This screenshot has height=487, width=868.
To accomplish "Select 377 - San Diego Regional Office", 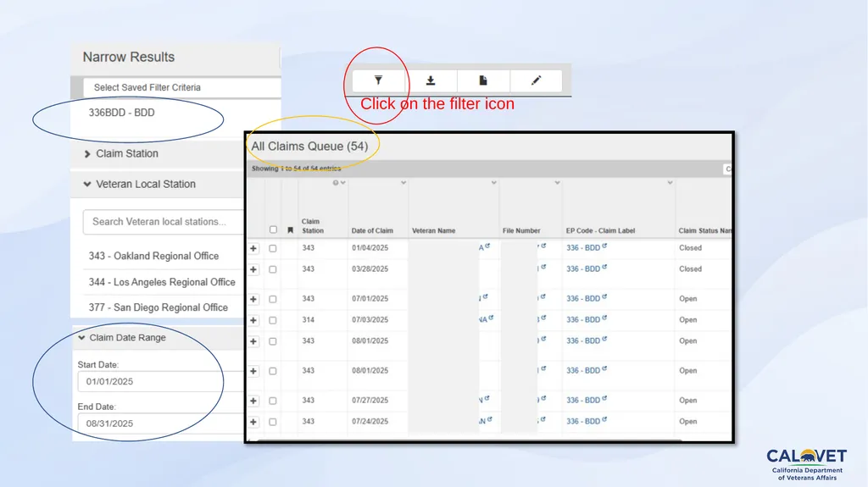I will [x=159, y=307].
